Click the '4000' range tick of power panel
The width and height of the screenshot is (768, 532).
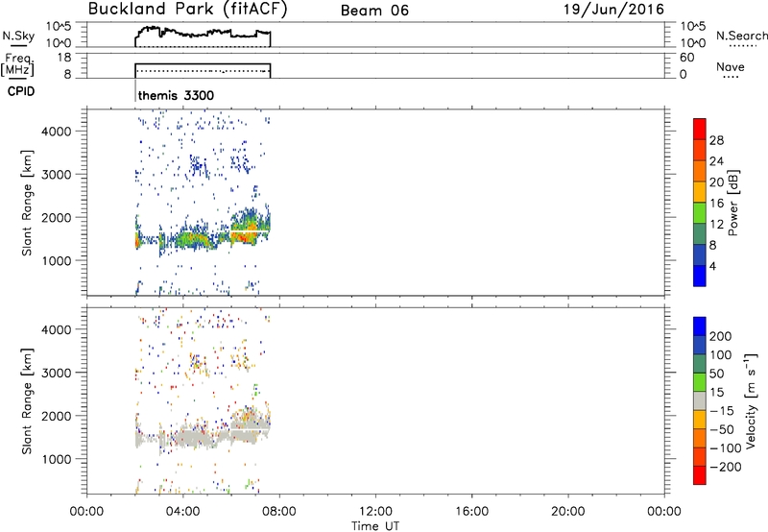tap(56, 132)
